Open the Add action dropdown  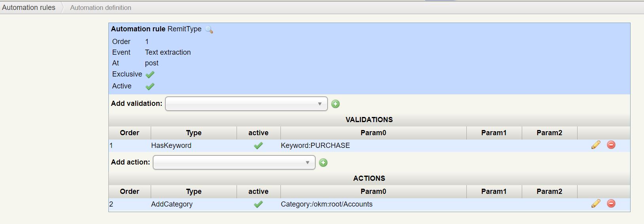[x=234, y=163]
